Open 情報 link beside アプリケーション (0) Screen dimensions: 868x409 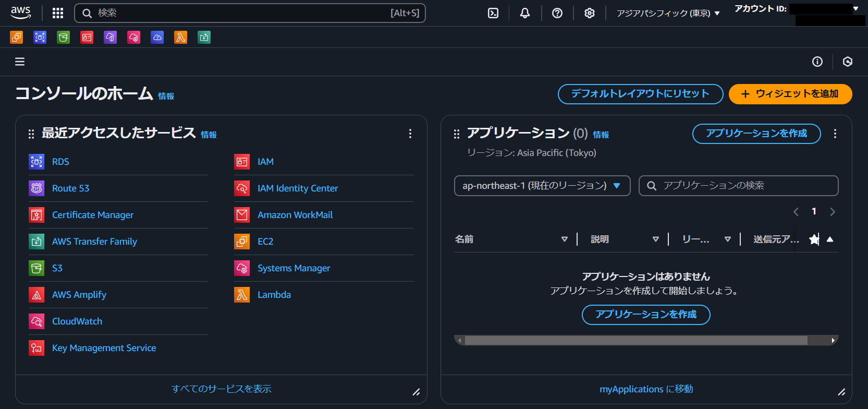tap(601, 135)
